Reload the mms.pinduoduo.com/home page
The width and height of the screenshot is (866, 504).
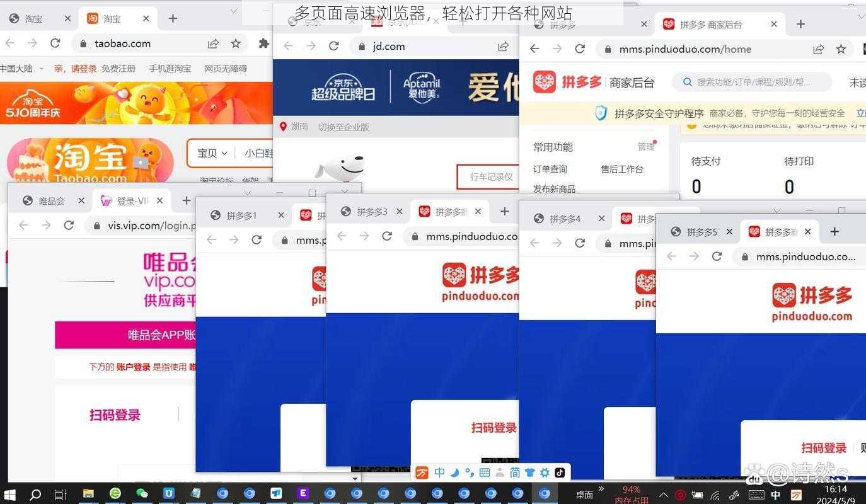[580, 49]
